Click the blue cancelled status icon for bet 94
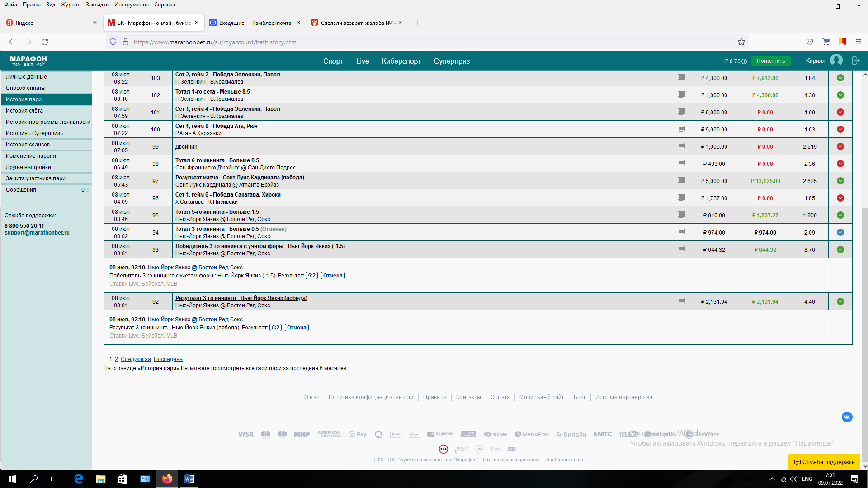Image resolution: width=868 pixels, height=488 pixels. coord(840,232)
